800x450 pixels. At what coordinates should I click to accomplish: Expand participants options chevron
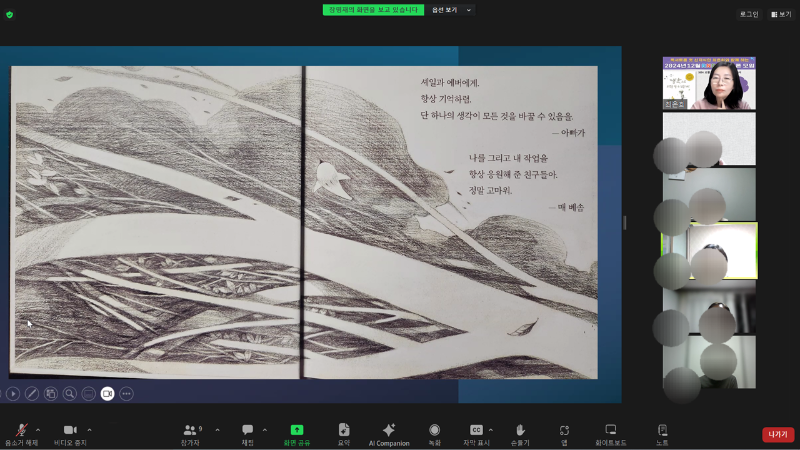pyautogui.click(x=217, y=430)
